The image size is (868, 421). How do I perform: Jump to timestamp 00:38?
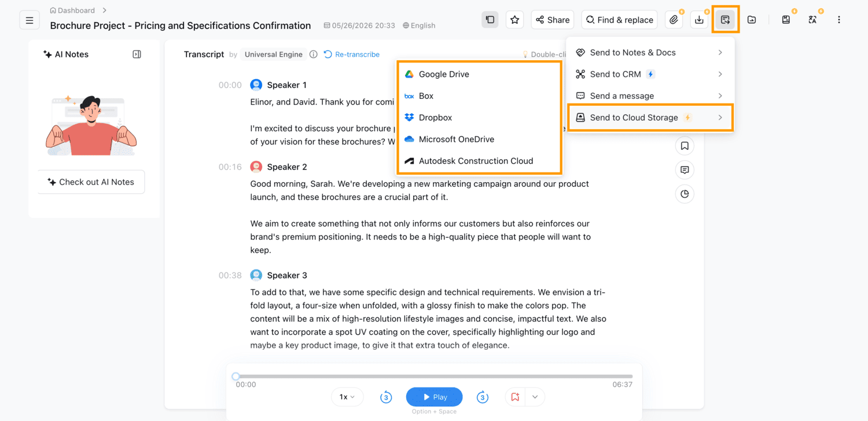[x=230, y=275]
